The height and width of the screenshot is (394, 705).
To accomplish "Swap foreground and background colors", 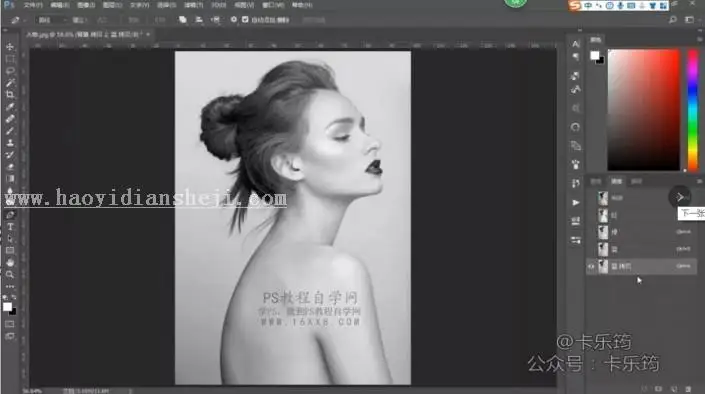I will pyautogui.click(x=14, y=298).
